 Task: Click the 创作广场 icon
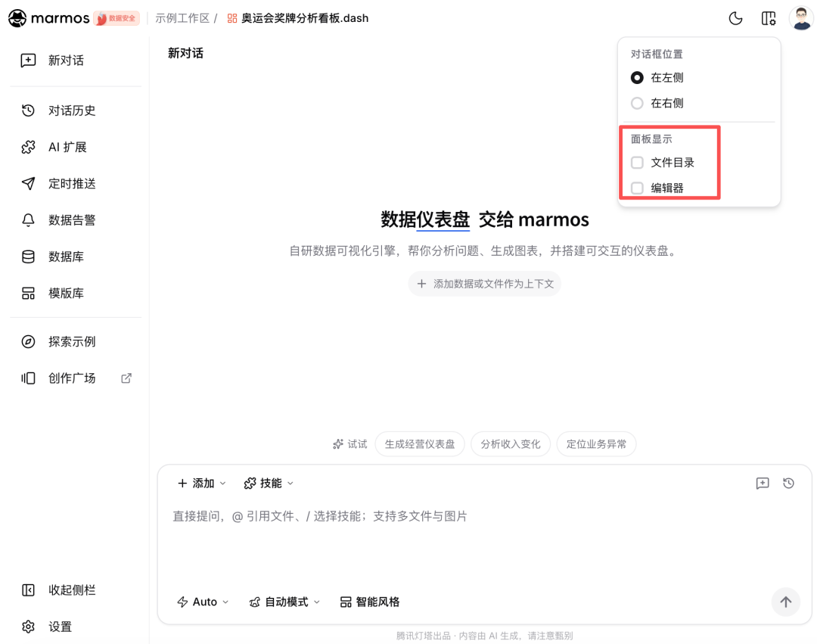click(28, 378)
